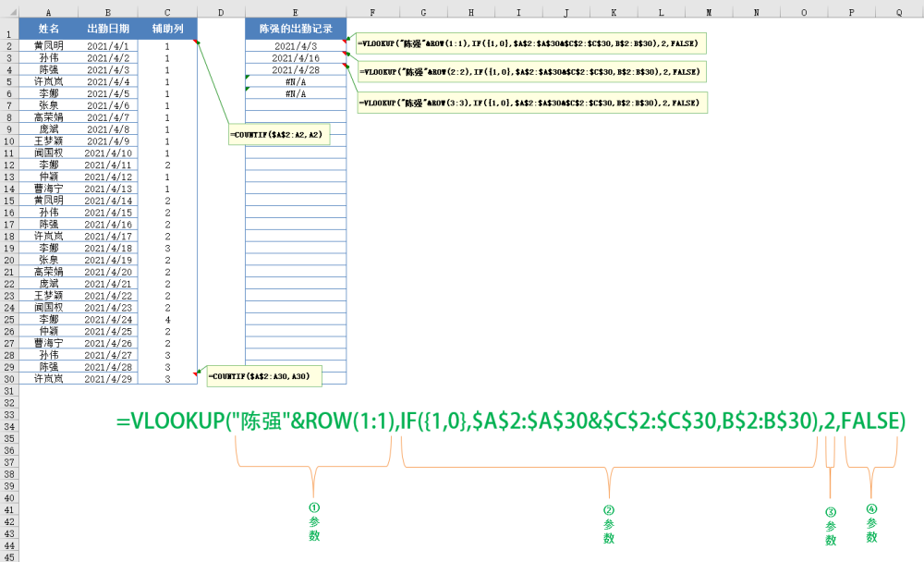924x562 pixels.
Task: Click the ④参数 label
Action: pos(871,523)
